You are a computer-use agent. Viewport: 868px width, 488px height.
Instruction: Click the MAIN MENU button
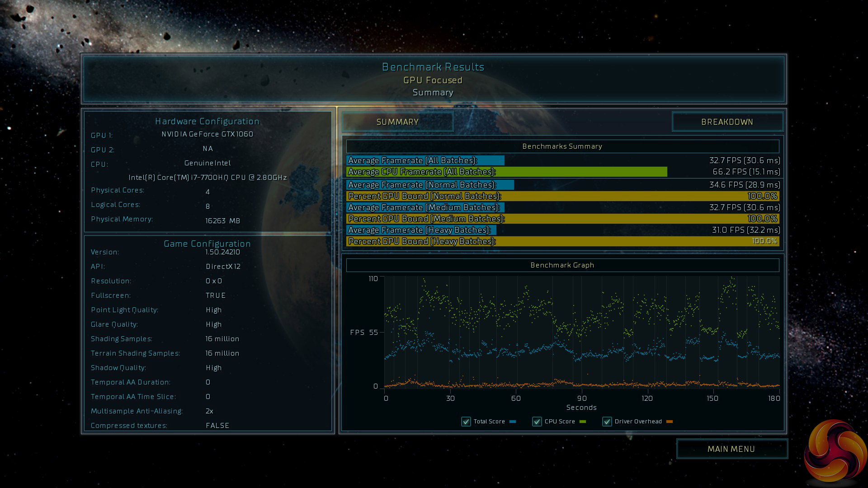click(x=731, y=449)
